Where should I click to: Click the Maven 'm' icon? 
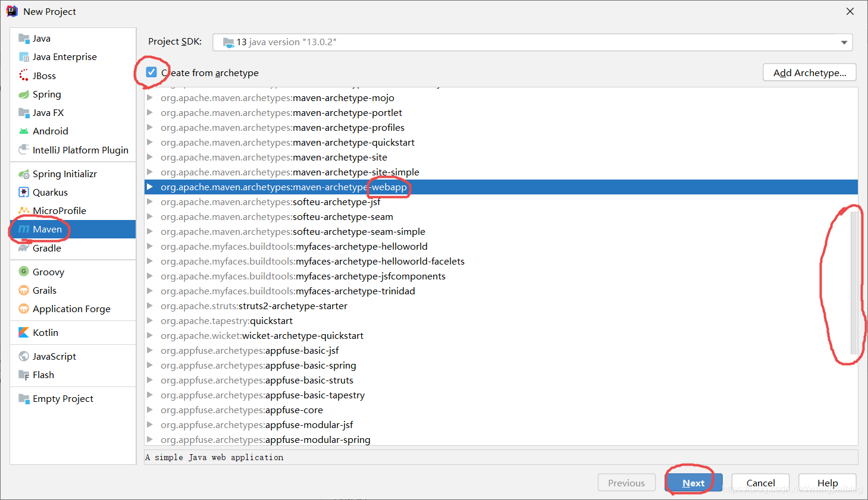tap(24, 229)
